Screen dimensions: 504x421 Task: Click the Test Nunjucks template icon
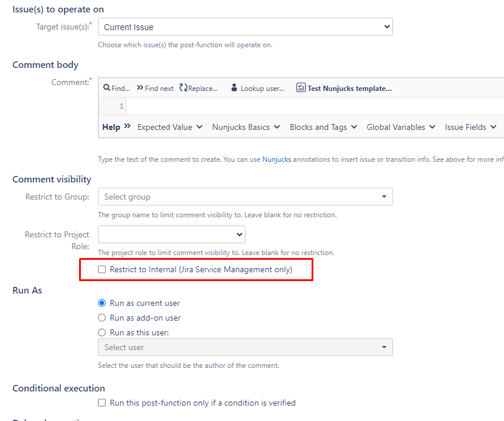(x=301, y=87)
